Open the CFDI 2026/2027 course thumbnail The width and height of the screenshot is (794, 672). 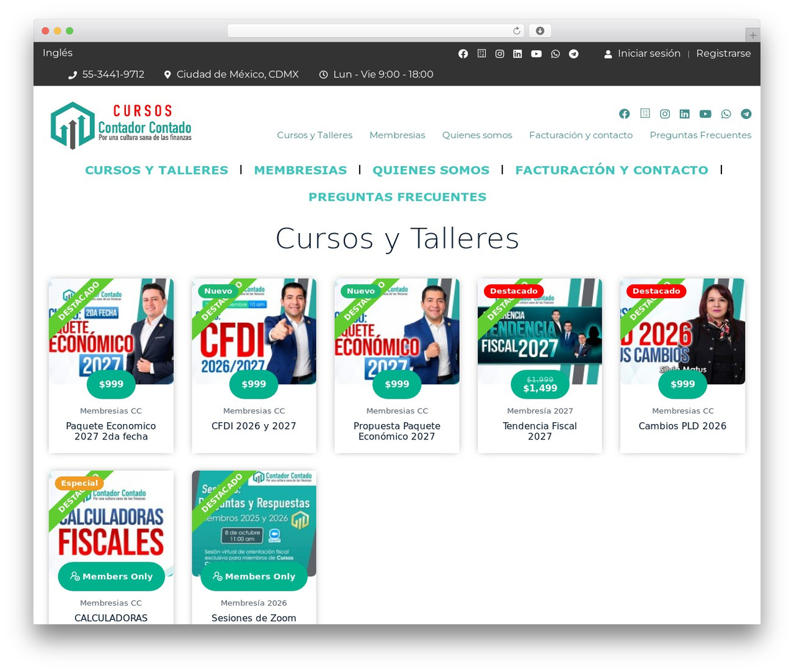(x=254, y=331)
